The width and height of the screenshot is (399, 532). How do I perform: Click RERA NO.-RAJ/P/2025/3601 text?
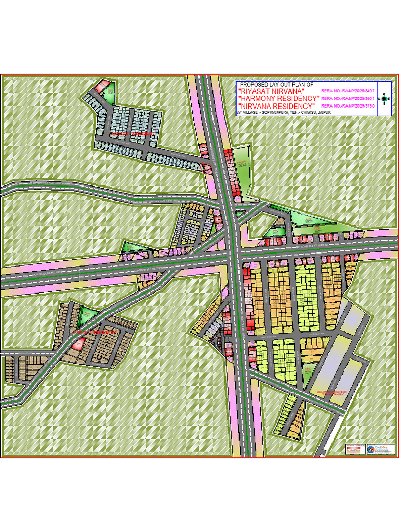click(348, 98)
